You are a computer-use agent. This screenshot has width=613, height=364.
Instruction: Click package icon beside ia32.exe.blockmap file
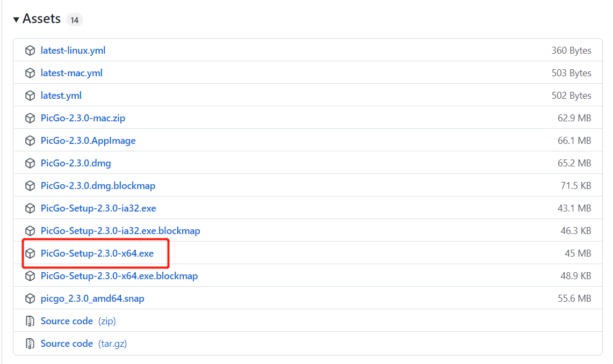click(30, 231)
